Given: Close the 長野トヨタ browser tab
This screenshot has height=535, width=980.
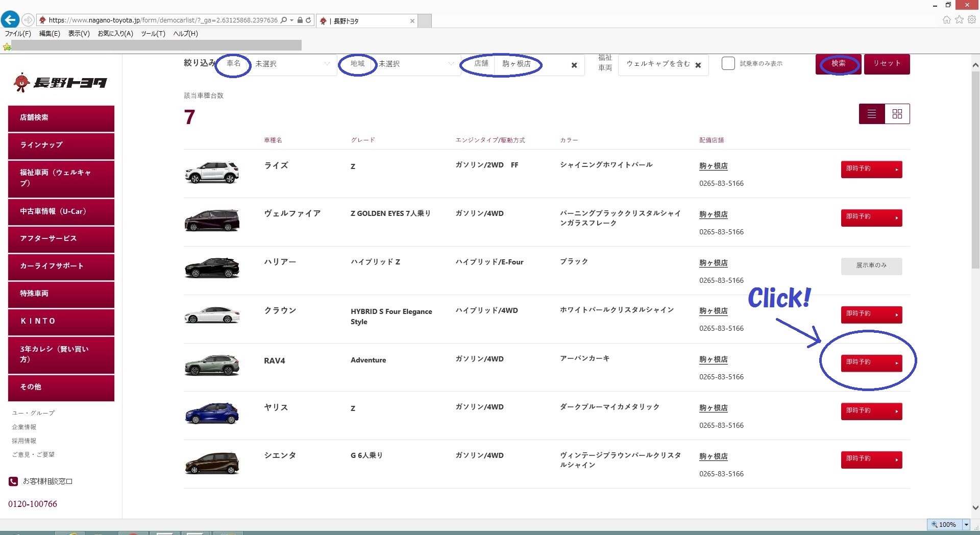Looking at the screenshot, I should click(412, 21).
